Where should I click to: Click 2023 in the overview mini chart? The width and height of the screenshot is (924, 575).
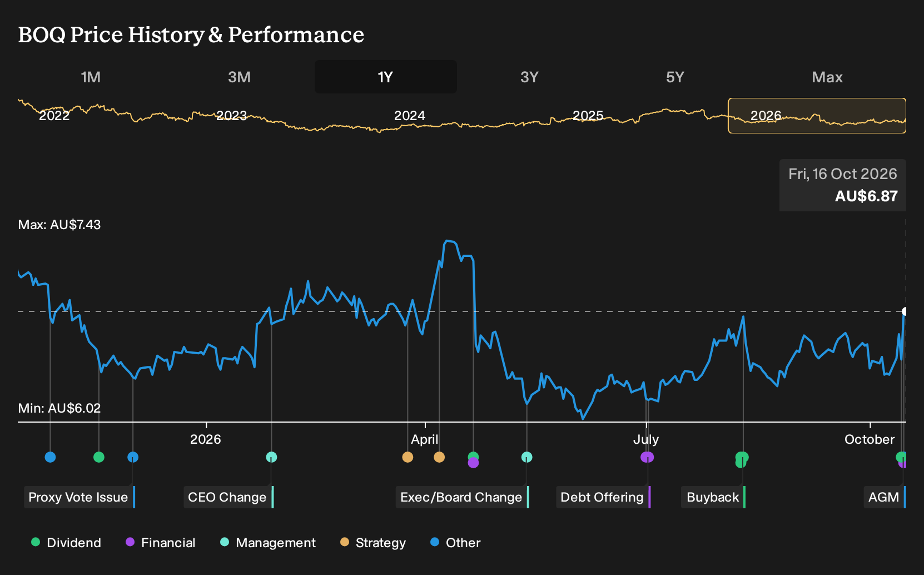(x=232, y=116)
